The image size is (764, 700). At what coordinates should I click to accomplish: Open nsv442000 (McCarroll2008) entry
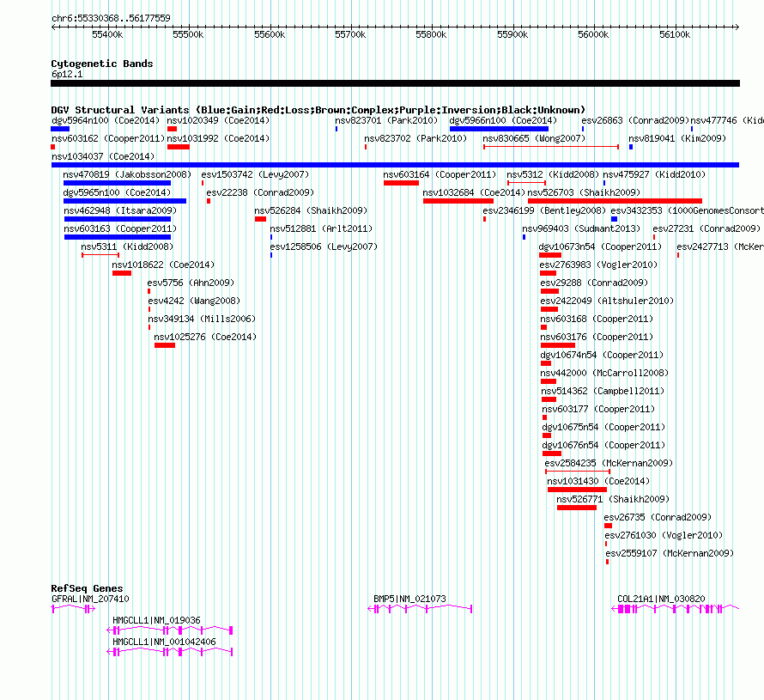tap(604, 373)
